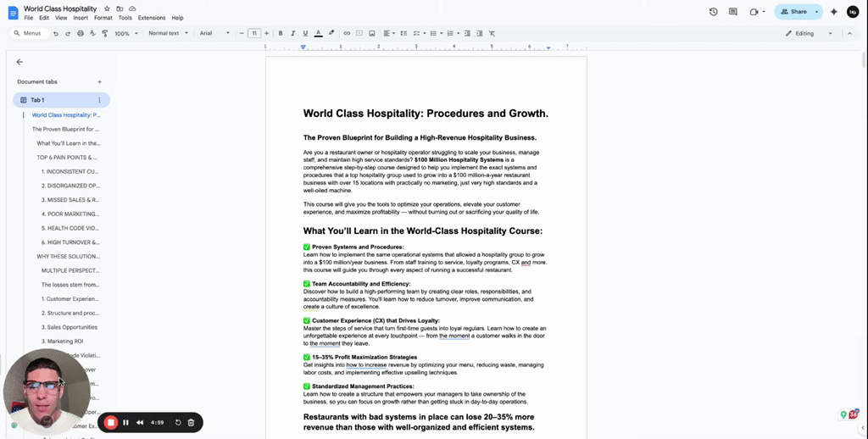
Task: Star the document with the star icon
Action: point(107,8)
